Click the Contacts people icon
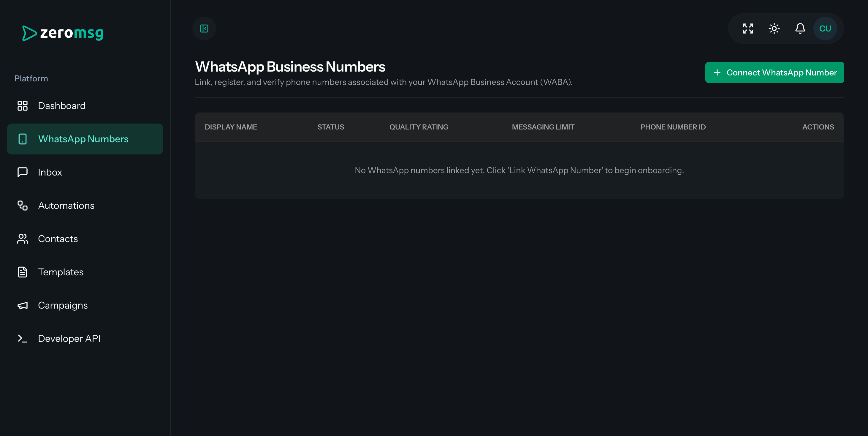The image size is (868, 436). tap(23, 239)
